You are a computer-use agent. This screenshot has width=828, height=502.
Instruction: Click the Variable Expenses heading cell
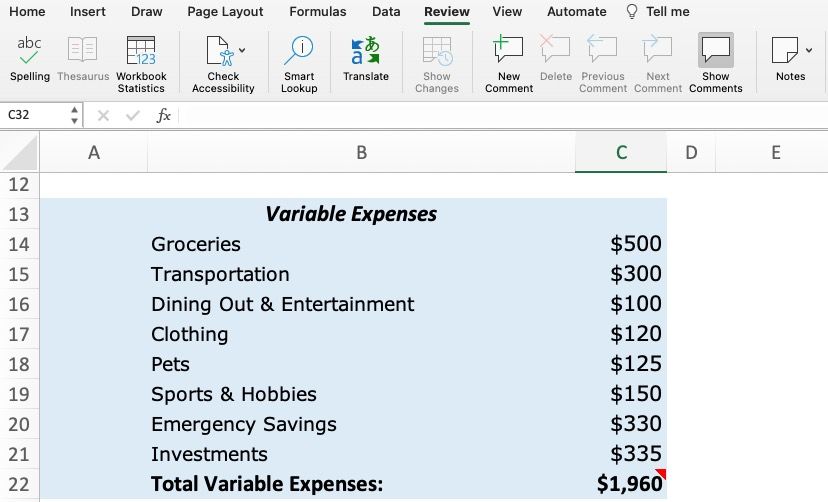351,214
